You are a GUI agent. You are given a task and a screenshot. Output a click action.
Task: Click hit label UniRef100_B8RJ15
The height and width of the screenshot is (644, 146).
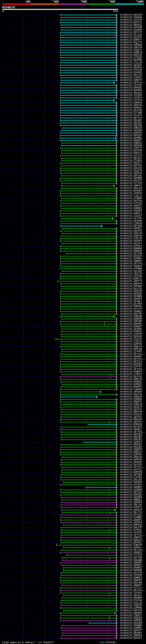(x=131, y=379)
